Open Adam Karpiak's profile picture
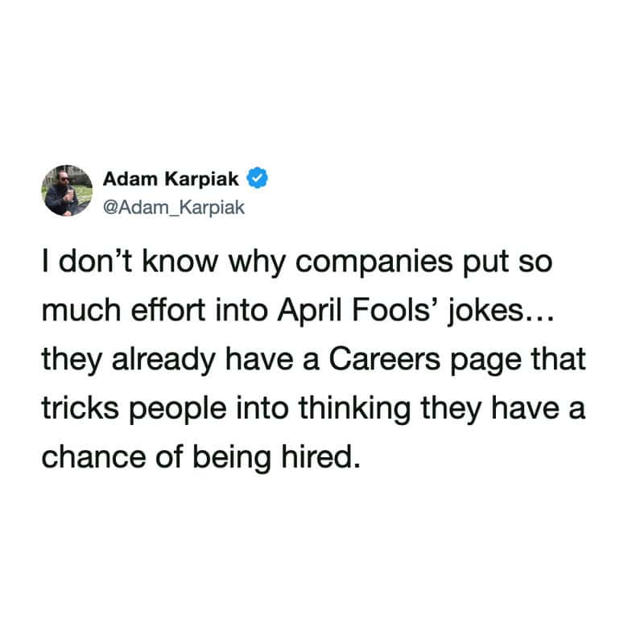Screen dimensions: 644x644 [65, 192]
